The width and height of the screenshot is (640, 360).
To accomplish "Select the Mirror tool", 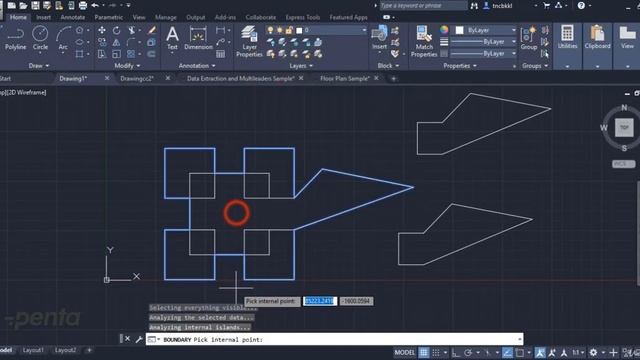I will 116,42.
